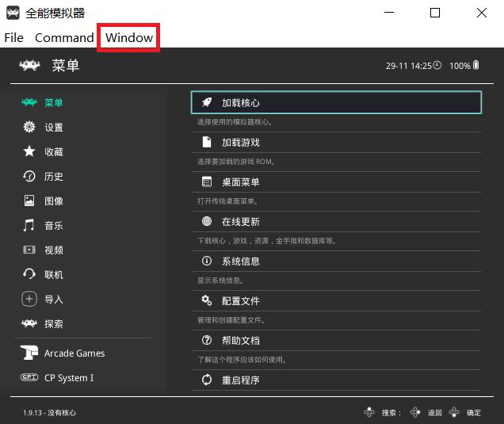Viewport: 504px width, 424px height.
Task: Switch to 收藏 sidebar label
Action: (54, 151)
